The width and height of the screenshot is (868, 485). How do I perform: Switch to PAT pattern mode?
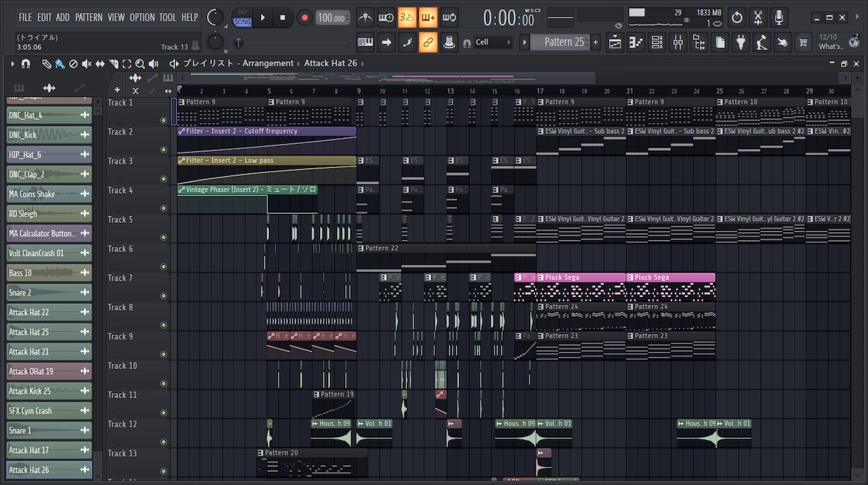(x=243, y=12)
